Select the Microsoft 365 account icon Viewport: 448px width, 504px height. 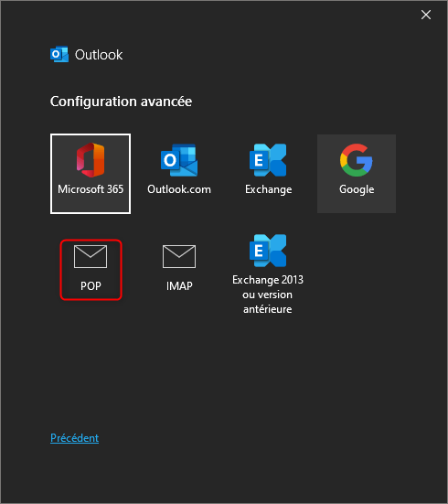[91, 160]
